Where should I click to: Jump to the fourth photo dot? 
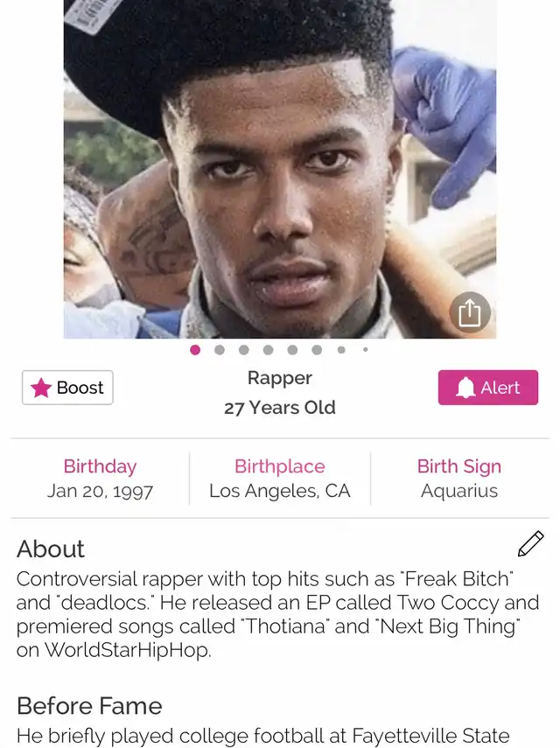[x=268, y=350]
